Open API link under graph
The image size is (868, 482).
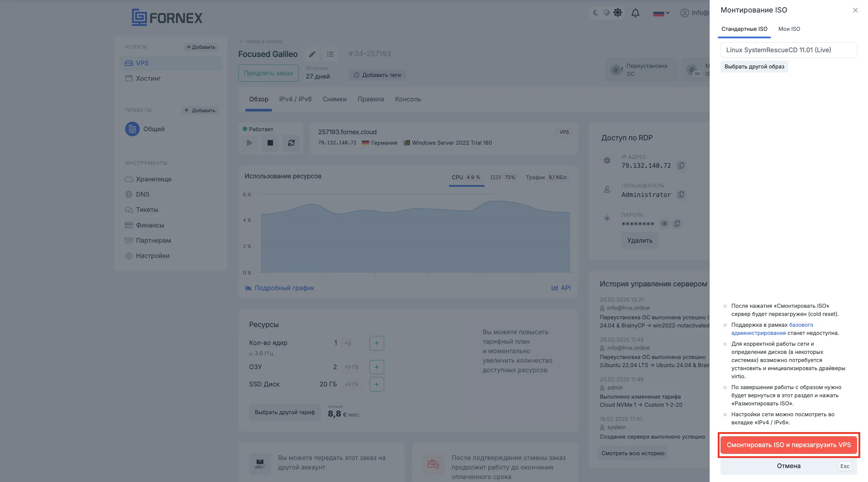click(561, 288)
